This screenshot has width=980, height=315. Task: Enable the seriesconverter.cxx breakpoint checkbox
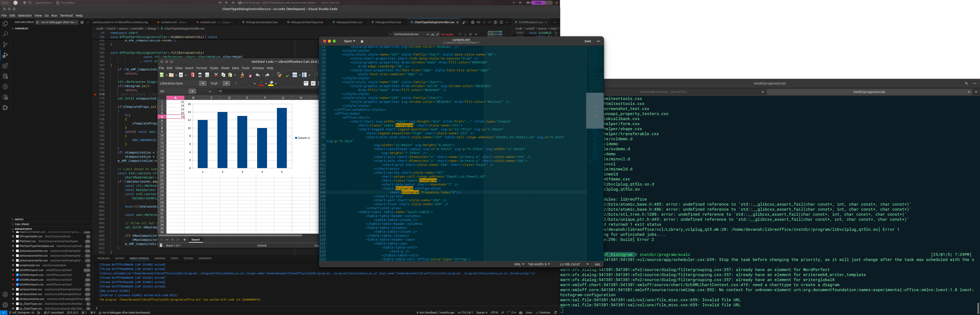point(17,299)
